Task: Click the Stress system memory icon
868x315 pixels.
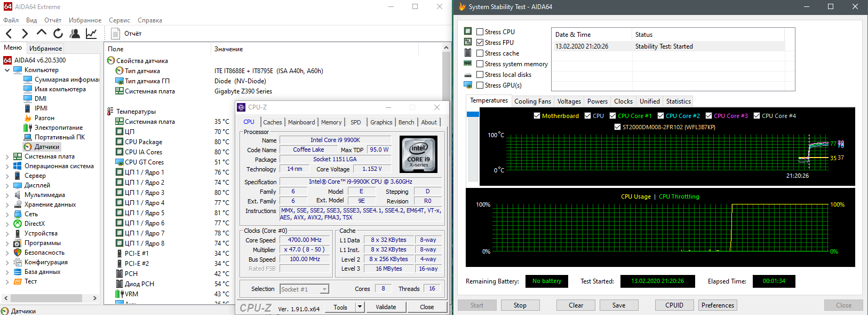Action: click(x=468, y=64)
